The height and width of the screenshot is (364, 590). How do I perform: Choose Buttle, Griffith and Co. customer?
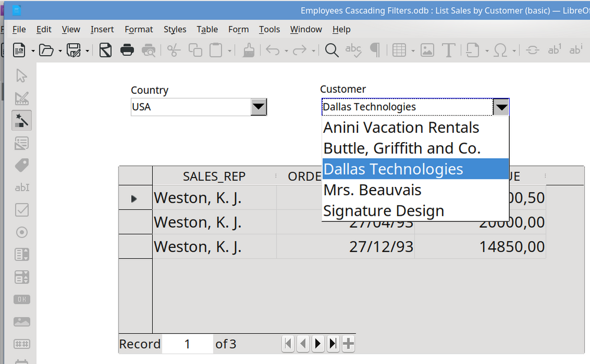coord(415,148)
